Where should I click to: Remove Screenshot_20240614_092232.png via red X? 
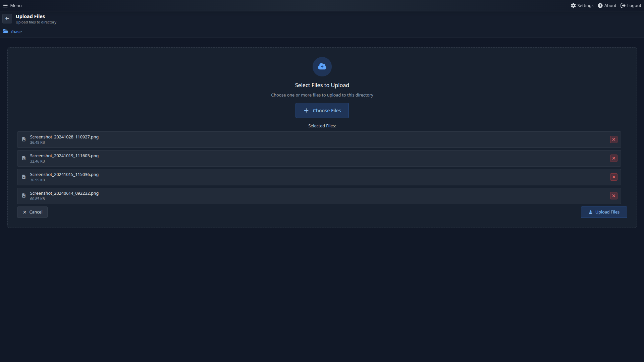[x=613, y=196]
